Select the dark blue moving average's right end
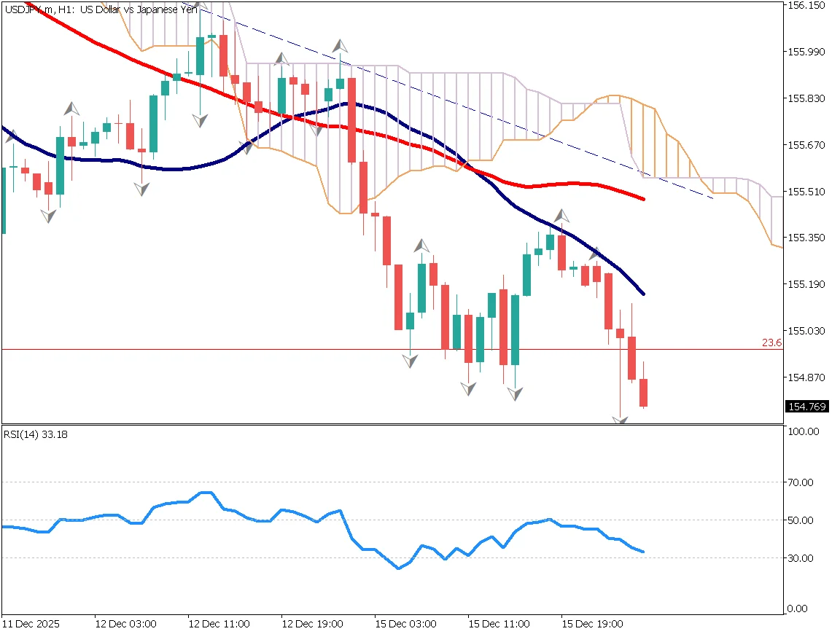Screen dimensions: 840x634 tap(644, 294)
